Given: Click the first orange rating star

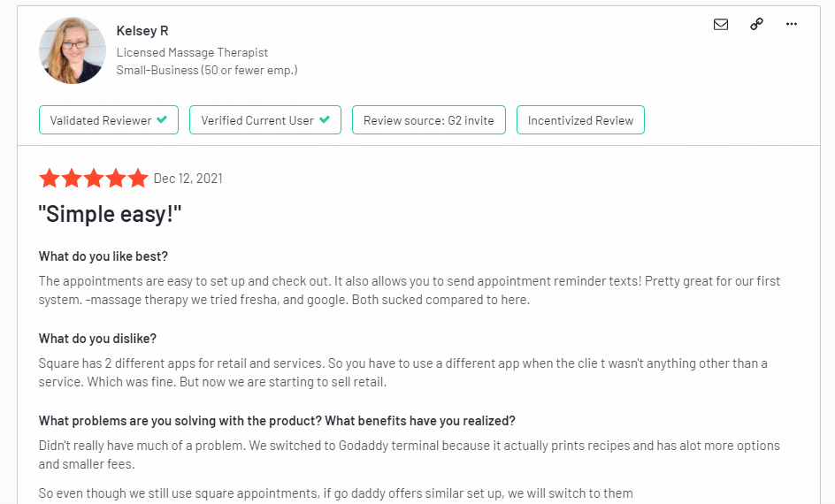Looking at the screenshot, I should 50,179.
